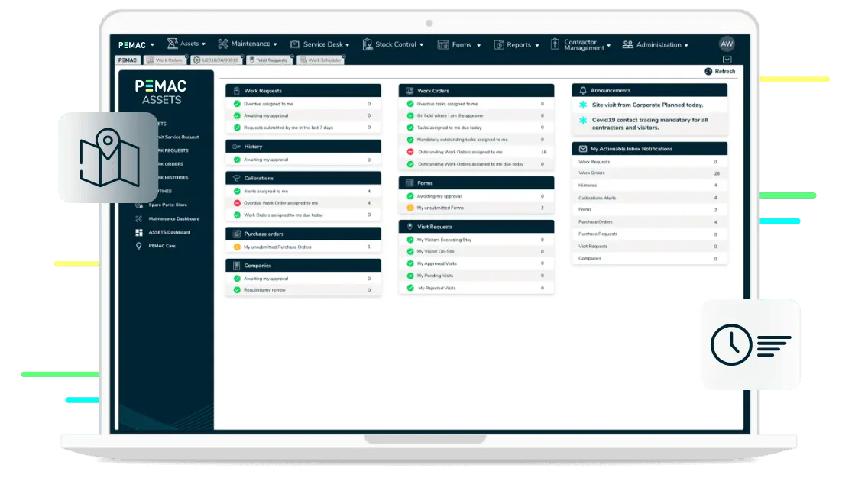Click the envelope icon of Inbox Notifications

tap(582, 149)
